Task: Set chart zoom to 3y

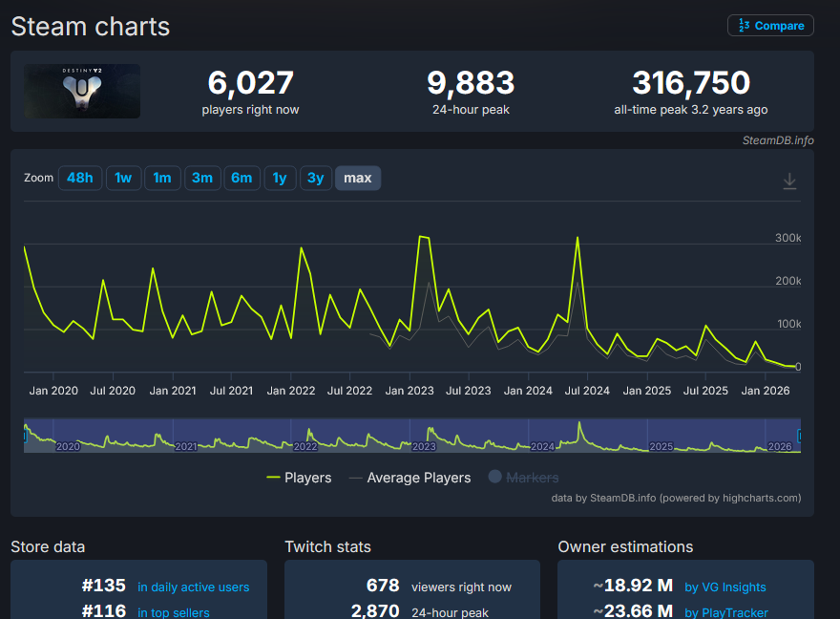Action: tap(316, 178)
